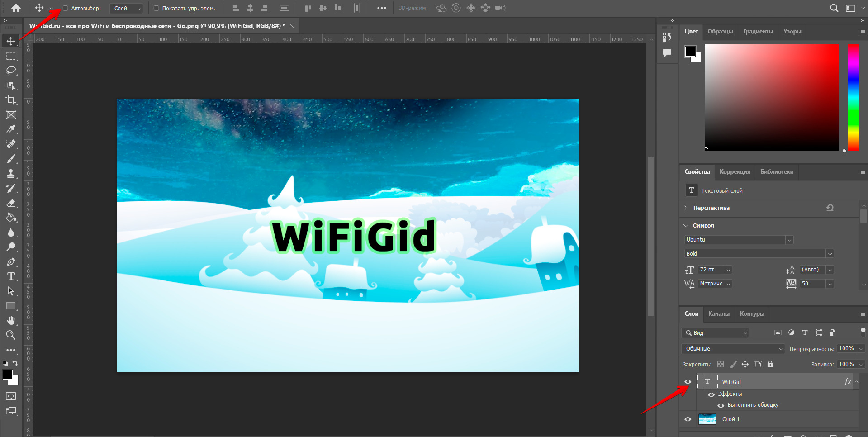Viewport: 868px width, 437px height.
Task: Hide the Слой 1 layer
Action: coord(688,419)
